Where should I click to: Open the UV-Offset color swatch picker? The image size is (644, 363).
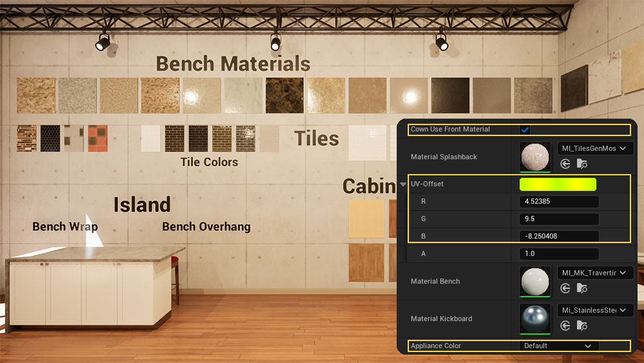coord(558,184)
